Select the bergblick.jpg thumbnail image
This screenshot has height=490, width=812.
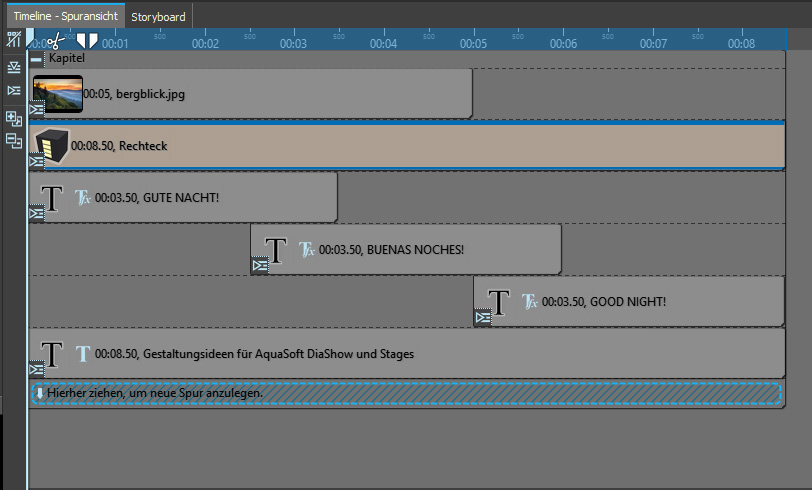click(57, 94)
